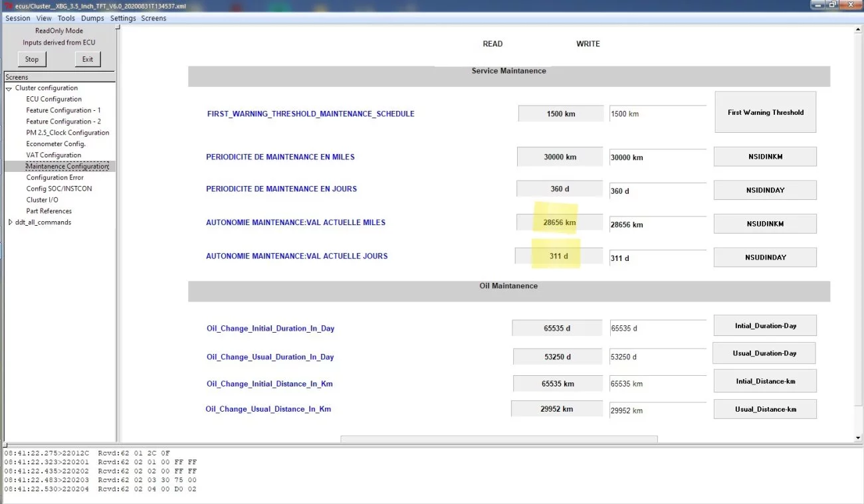Click the 1500 km read value
The height and width of the screenshot is (504, 864).
[x=561, y=114]
